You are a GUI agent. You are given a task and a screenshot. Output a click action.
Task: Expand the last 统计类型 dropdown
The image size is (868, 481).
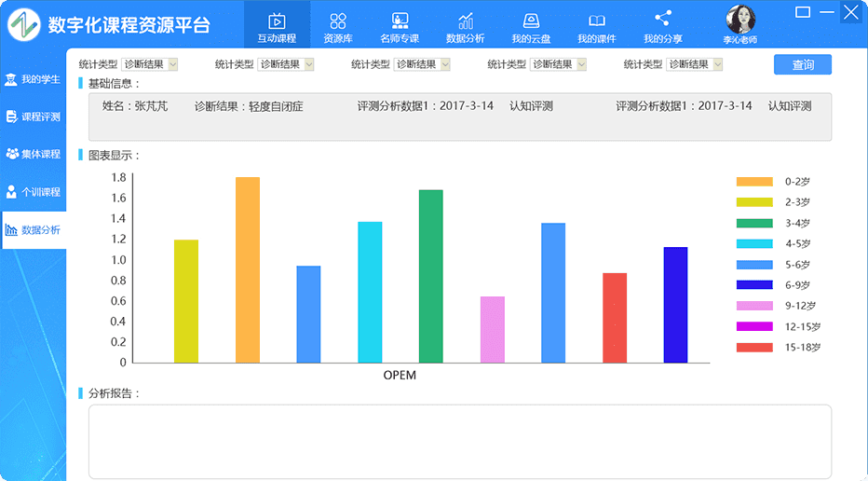click(x=695, y=64)
